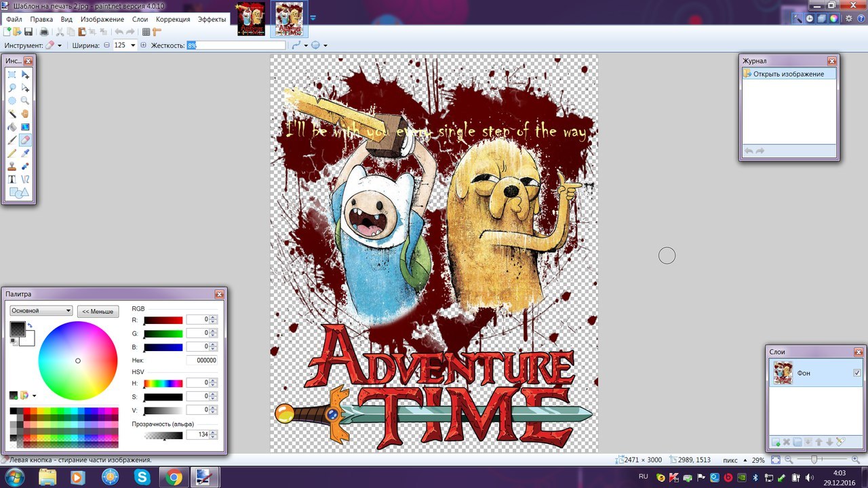Select the Shapes tool

[x=18, y=193]
